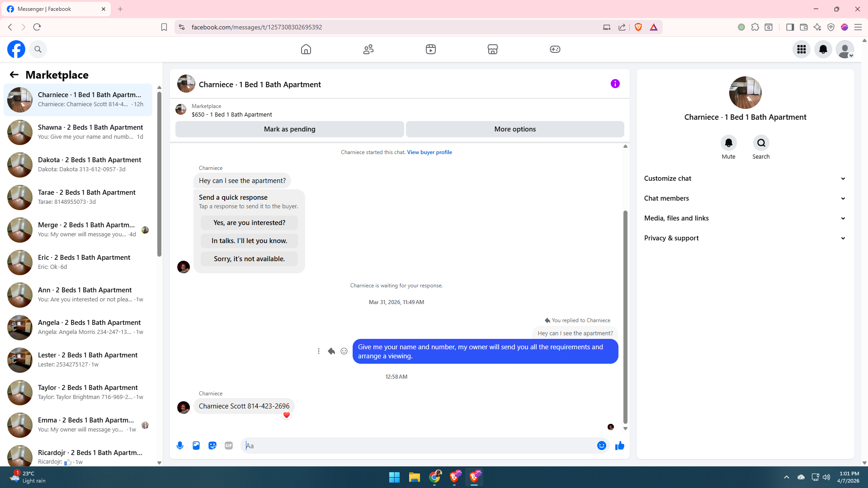This screenshot has height=488, width=868.
Task: Open the Reels video icon
Action: [431, 49]
